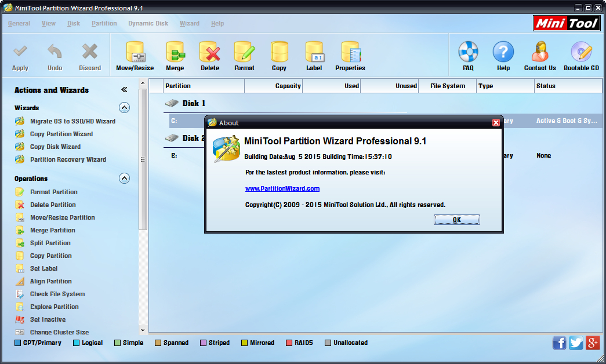Open the Partition menu
Viewport: 606px width, 364px height.
[104, 23]
